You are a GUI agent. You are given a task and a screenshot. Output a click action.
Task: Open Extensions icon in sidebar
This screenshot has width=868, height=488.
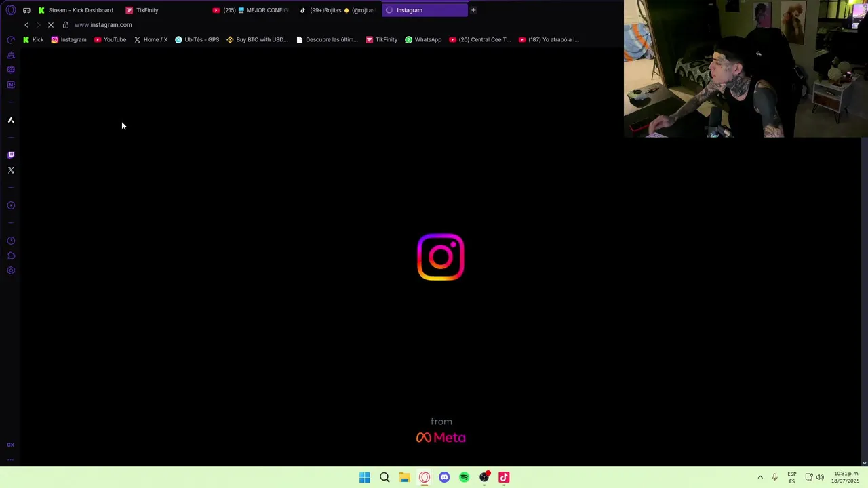11,256
